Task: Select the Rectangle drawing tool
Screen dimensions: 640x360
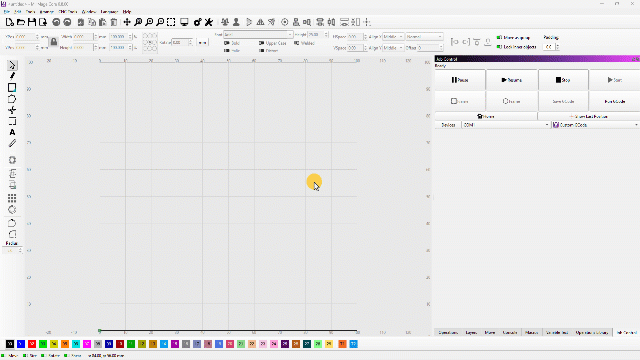Action: [12, 87]
